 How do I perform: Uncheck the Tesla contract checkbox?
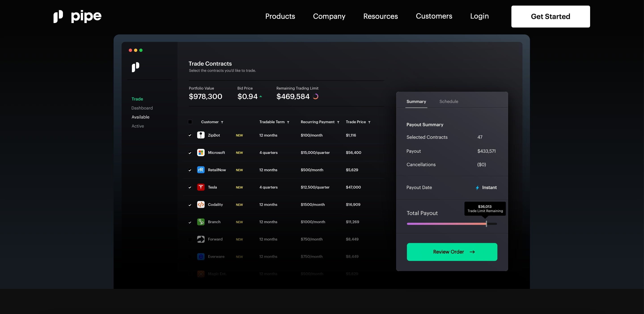point(190,187)
